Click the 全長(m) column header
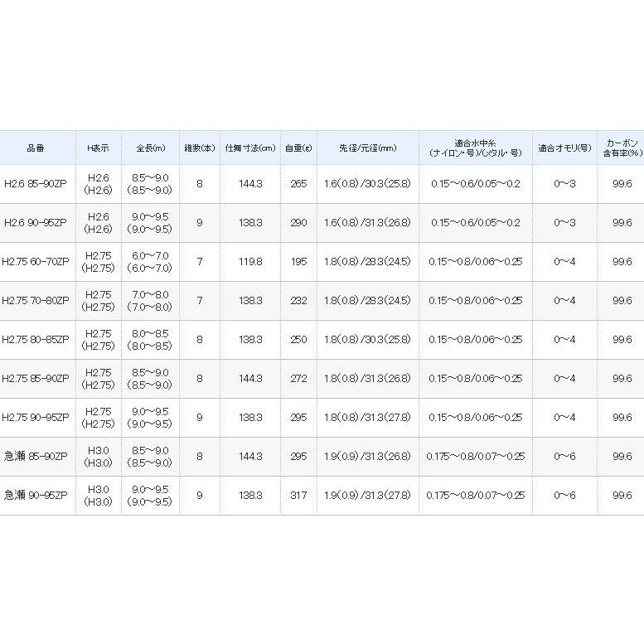This screenshot has height=644, width=644. click(x=151, y=148)
